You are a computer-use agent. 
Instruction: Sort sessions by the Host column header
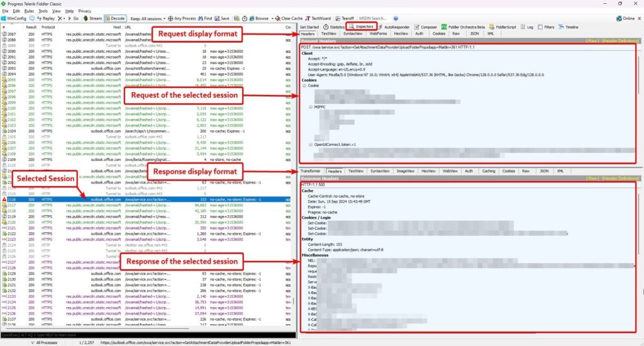[117, 27]
